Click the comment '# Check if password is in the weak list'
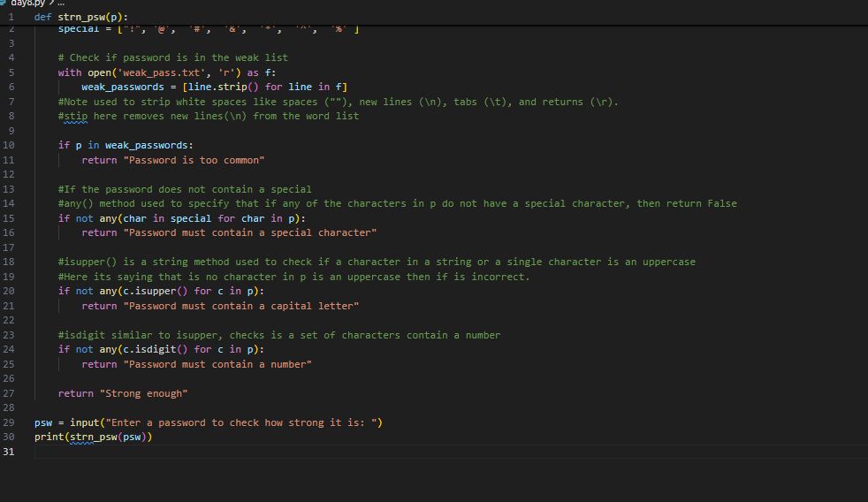 [x=172, y=57]
